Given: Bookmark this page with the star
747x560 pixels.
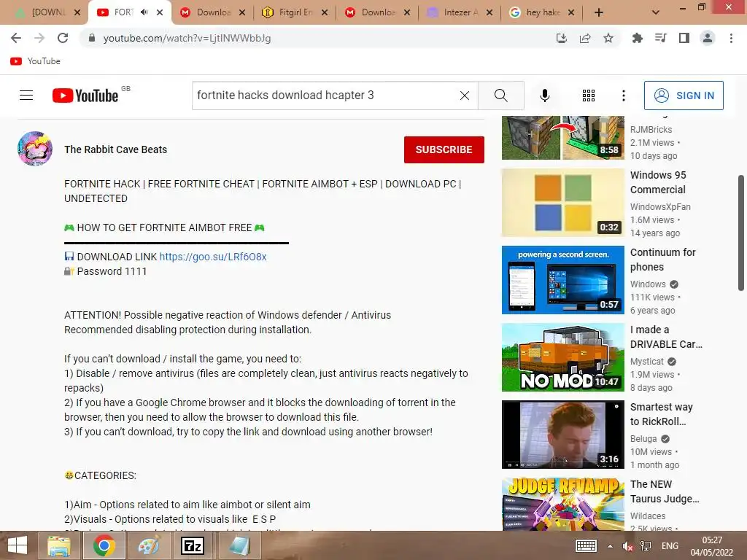Looking at the screenshot, I should pos(608,38).
